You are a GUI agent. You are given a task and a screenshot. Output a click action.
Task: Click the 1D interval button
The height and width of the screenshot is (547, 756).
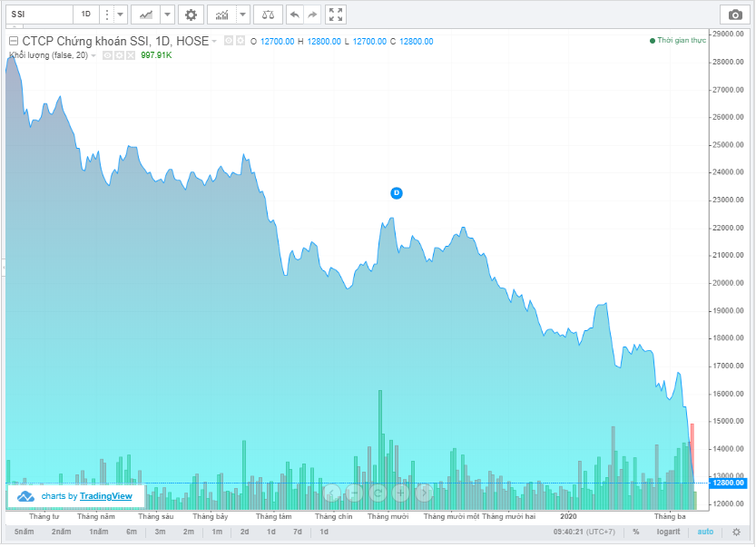[86, 15]
